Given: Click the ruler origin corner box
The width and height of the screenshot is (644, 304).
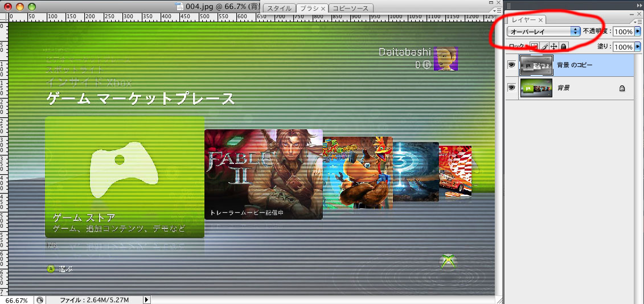Looking at the screenshot, I should pos(3,17).
